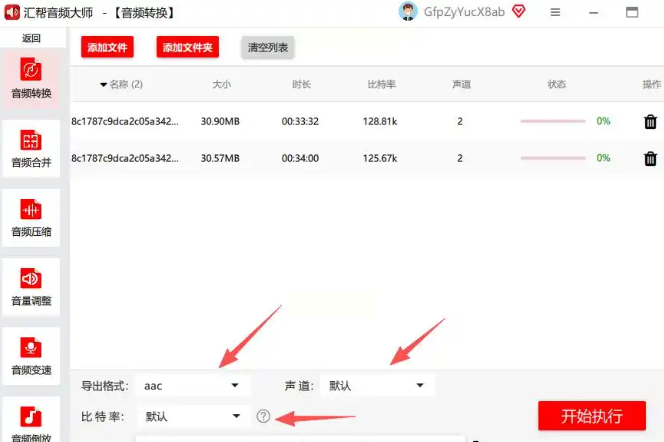The height and width of the screenshot is (442, 664).
Task: Open the hamburger menu in title bar
Action: 555,12
